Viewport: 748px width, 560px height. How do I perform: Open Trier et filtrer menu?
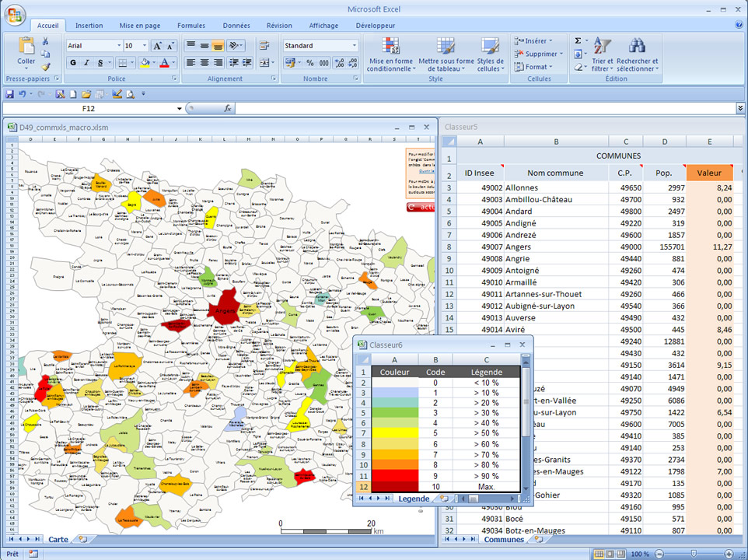pyautogui.click(x=603, y=54)
